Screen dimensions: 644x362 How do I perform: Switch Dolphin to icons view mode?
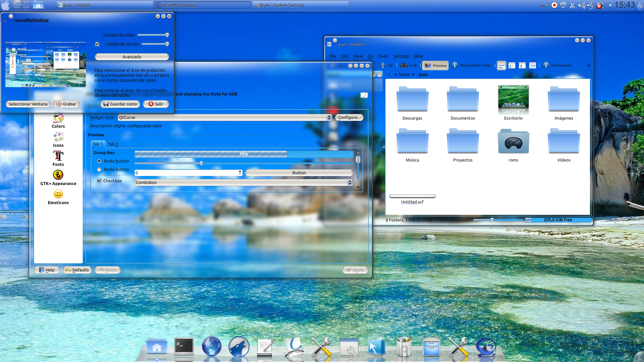coord(501,66)
